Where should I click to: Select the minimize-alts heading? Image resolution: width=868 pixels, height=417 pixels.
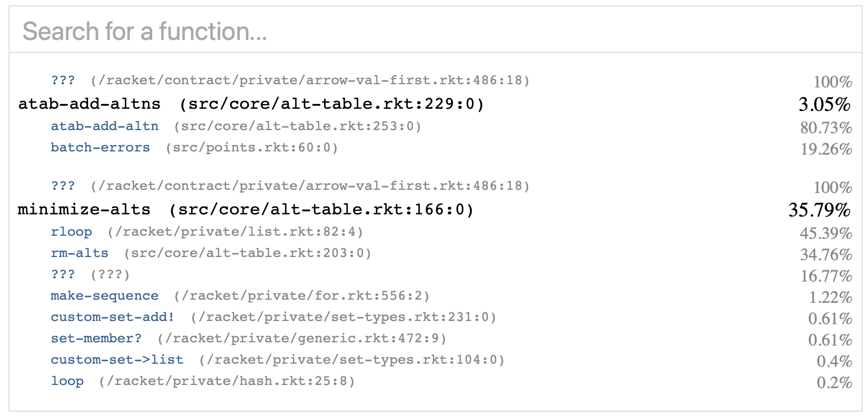[84, 209]
